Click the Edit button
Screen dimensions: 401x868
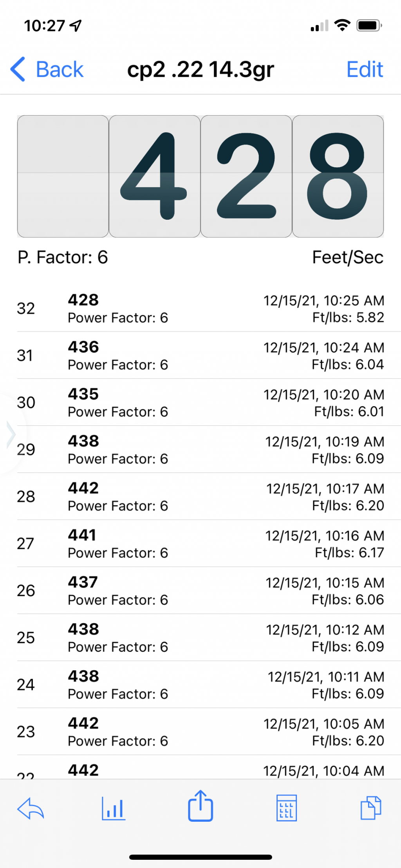pyautogui.click(x=365, y=70)
